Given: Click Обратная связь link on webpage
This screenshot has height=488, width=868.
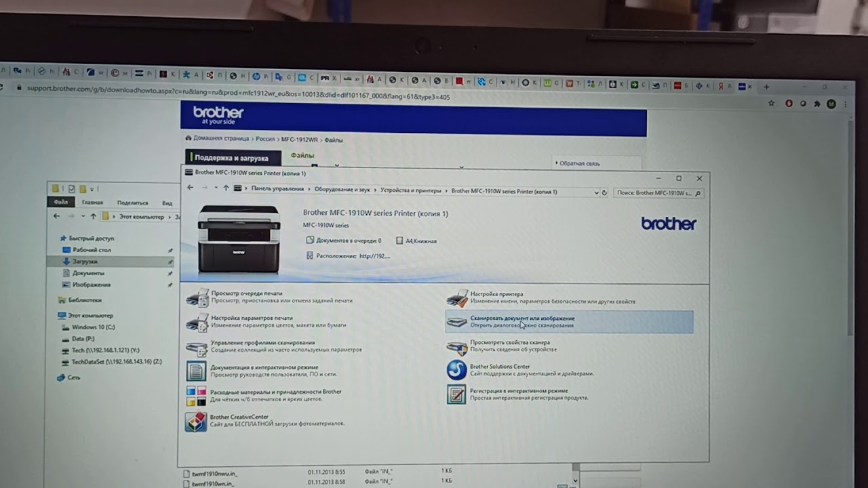Looking at the screenshot, I should (578, 163).
